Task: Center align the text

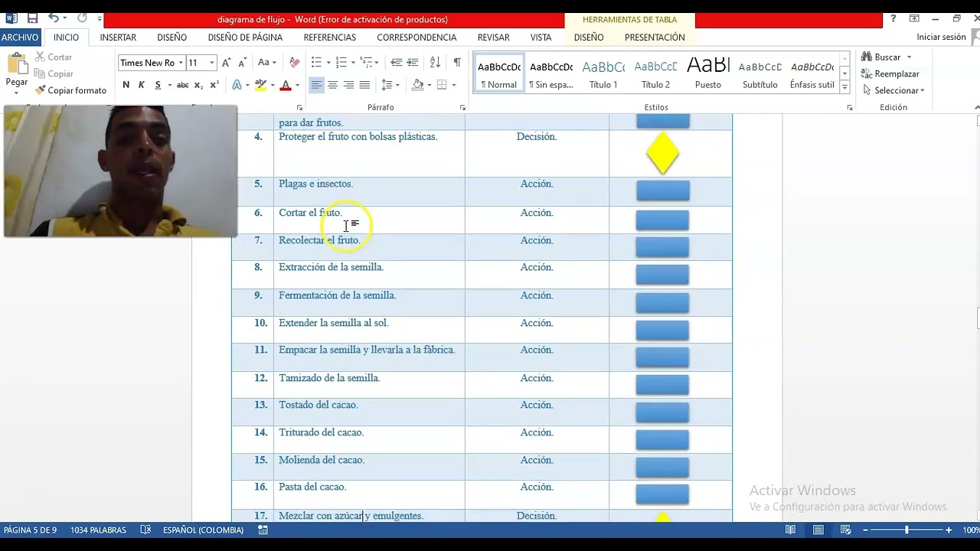Action: pos(332,85)
